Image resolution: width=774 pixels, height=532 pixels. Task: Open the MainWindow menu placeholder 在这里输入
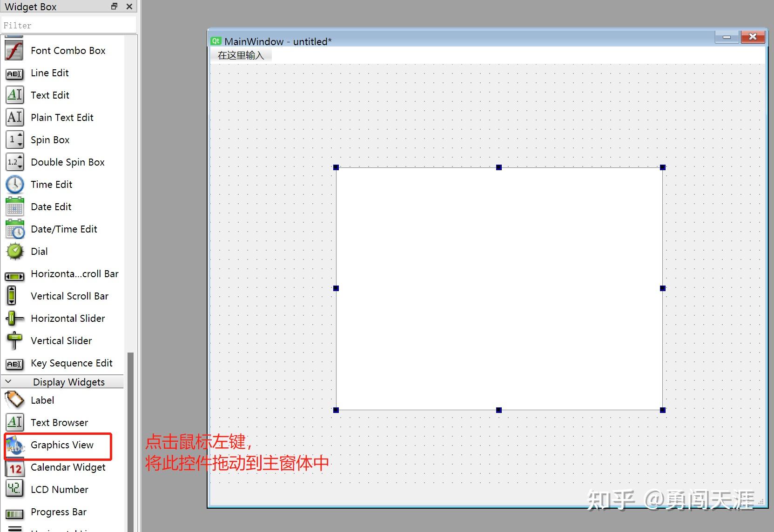242,54
